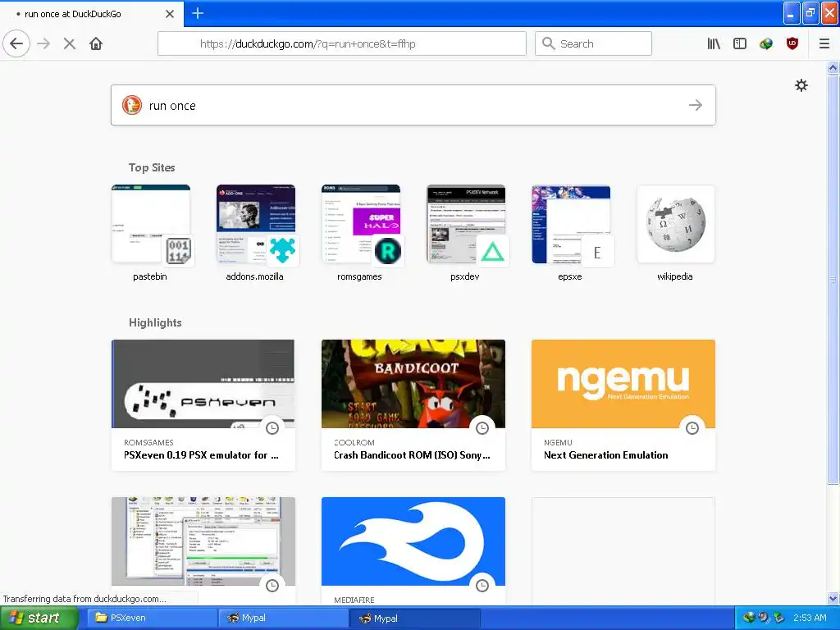Open the Windows start menu
The width and height of the screenshot is (840, 630).
click(x=39, y=618)
